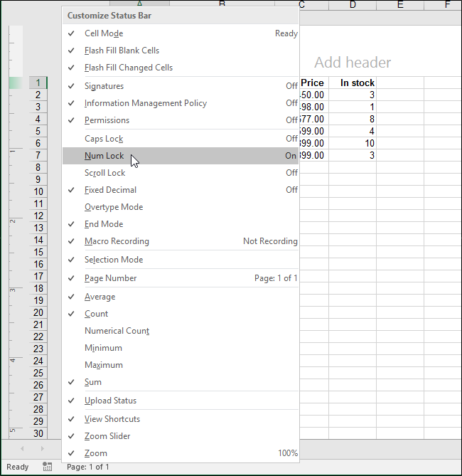Enable Scroll Lock status option
The width and height of the screenshot is (462, 476).
(x=104, y=173)
